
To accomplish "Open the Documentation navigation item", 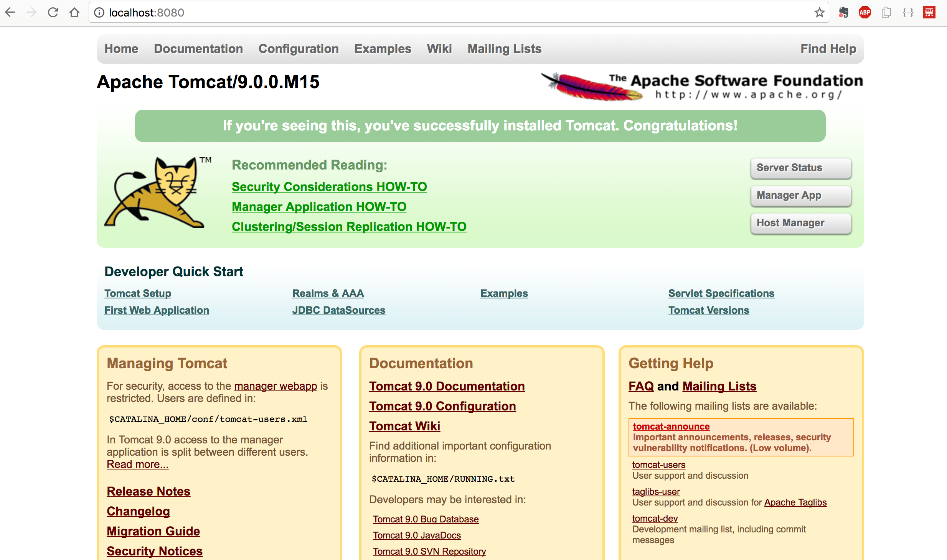I will point(198,49).
